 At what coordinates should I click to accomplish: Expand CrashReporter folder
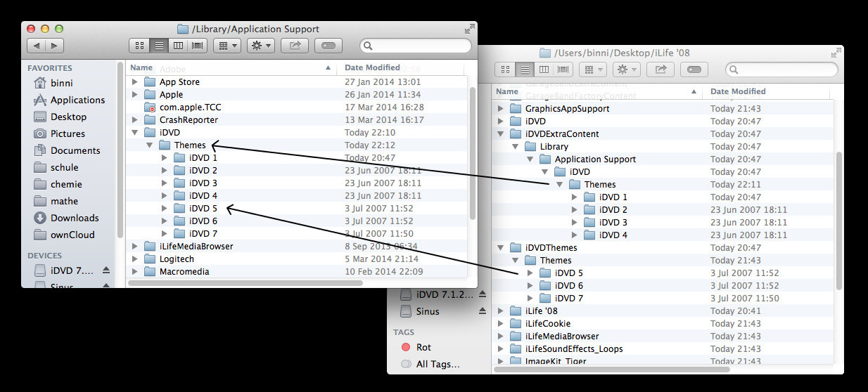pos(135,120)
